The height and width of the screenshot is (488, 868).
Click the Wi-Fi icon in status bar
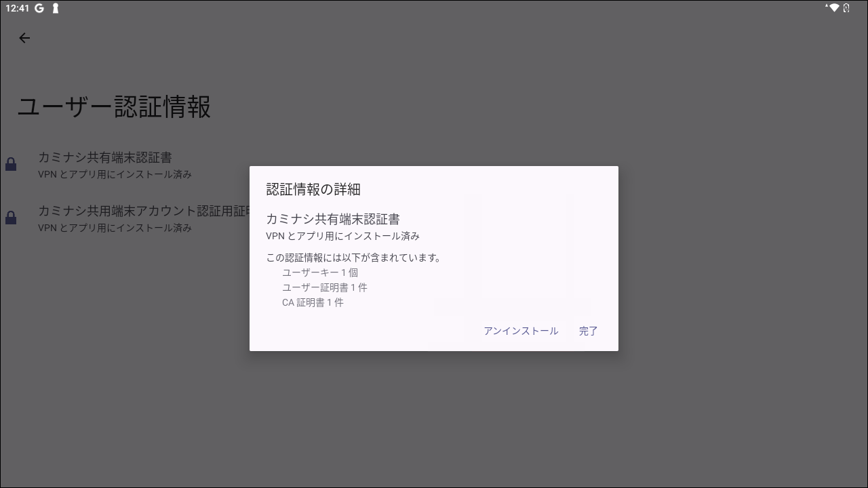833,8
